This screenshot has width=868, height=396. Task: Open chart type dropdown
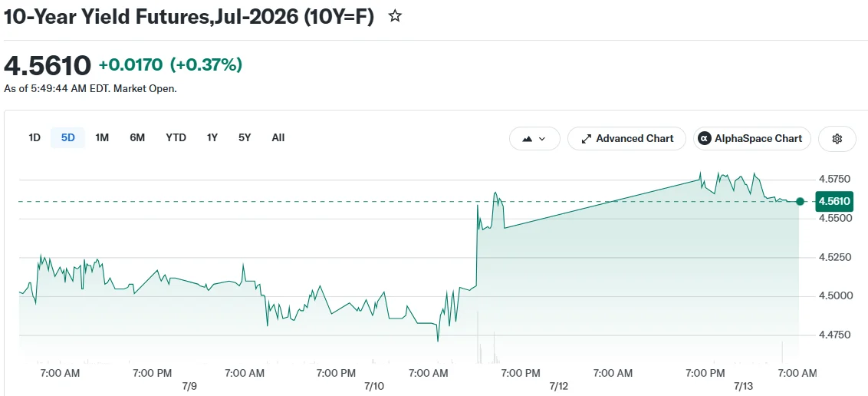pos(534,138)
